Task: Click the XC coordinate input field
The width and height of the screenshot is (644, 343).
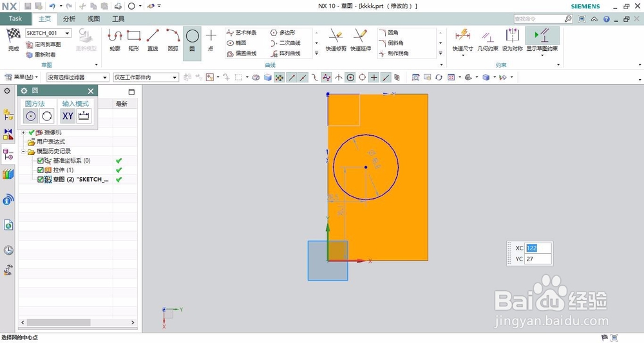Action: click(538, 248)
